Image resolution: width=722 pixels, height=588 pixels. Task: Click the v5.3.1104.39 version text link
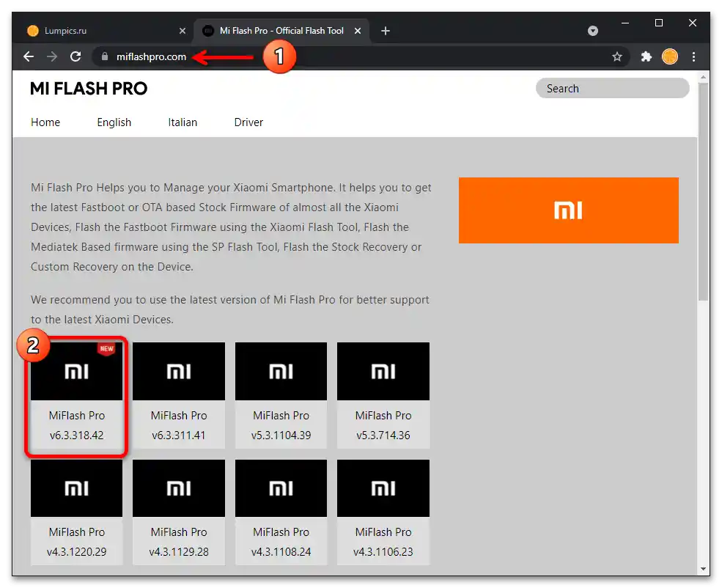pyautogui.click(x=281, y=435)
